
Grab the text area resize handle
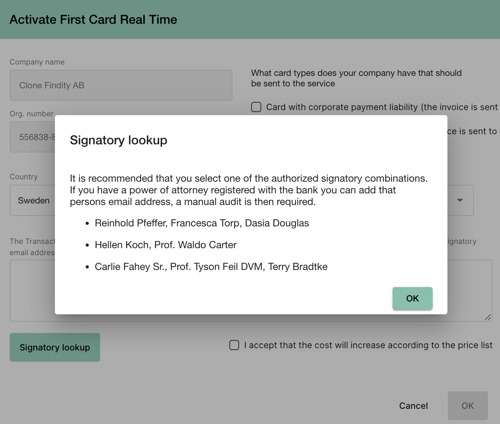coord(488,317)
